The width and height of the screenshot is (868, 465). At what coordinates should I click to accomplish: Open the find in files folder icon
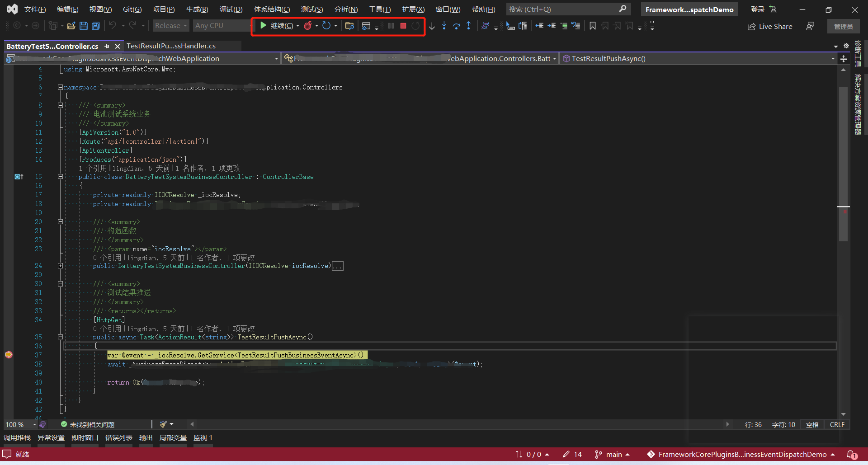click(349, 26)
